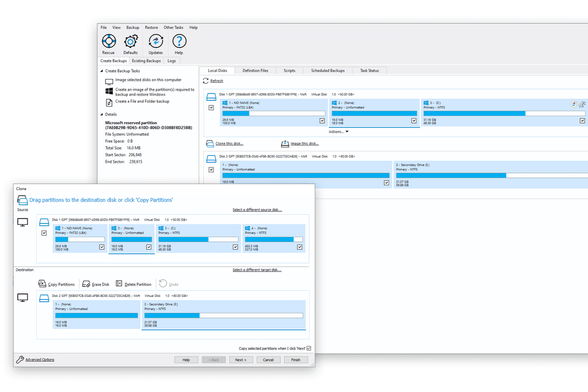Click Copy Partitions icon in Clone dialog
Image resolution: width=588 pixels, height=392 pixels.
[x=42, y=284]
